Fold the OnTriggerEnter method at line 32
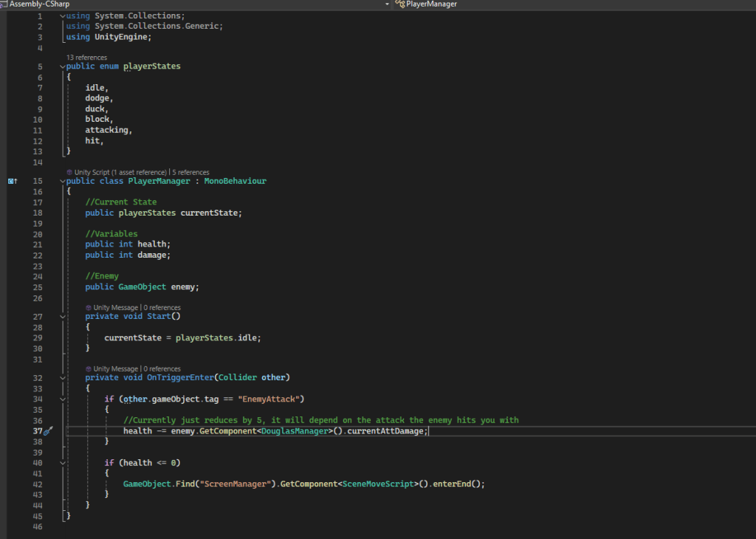756x539 pixels. (x=63, y=377)
